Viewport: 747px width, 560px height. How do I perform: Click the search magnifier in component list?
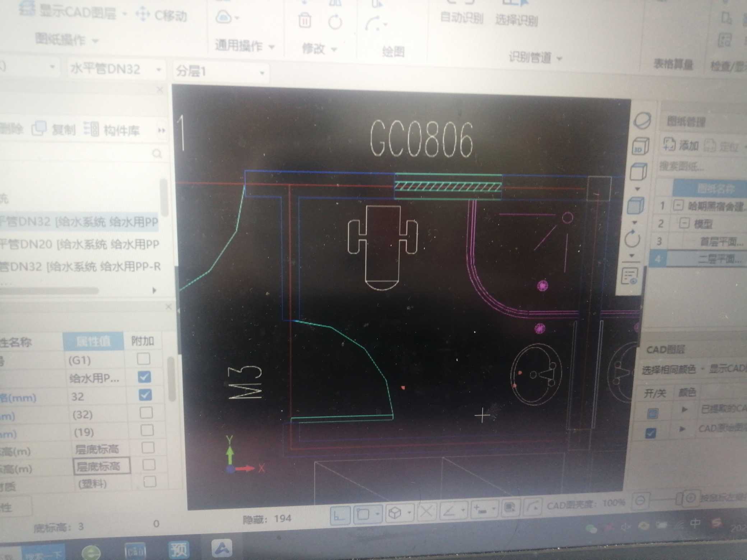coord(157,154)
